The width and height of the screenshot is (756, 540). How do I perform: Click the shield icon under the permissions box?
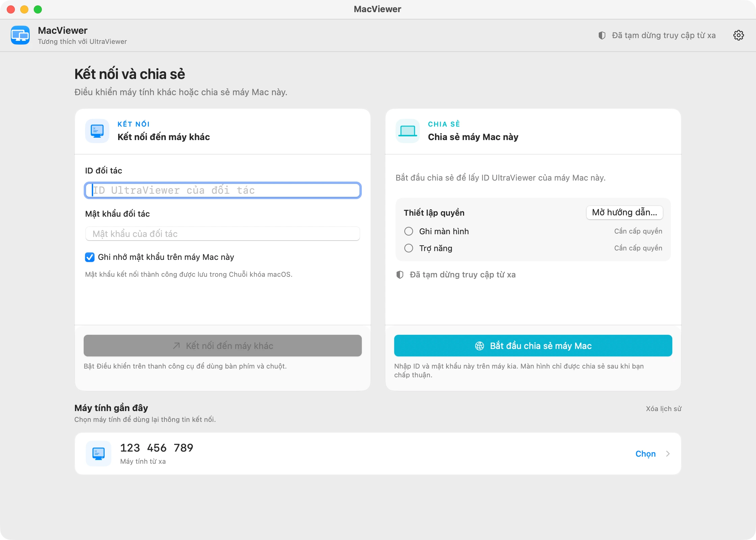coord(400,275)
